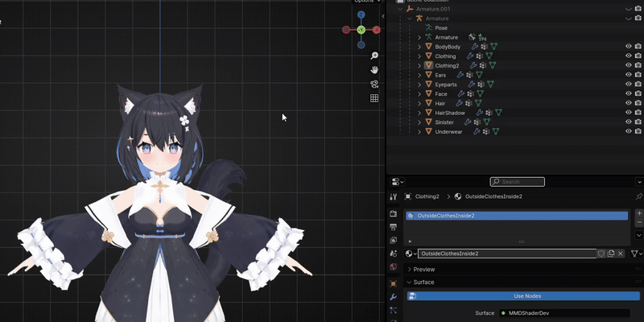Select the Pose row in outliner

point(441,28)
